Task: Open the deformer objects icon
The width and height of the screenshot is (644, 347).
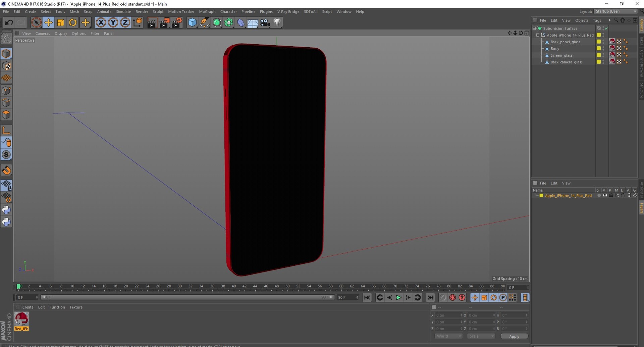Action: [241, 22]
